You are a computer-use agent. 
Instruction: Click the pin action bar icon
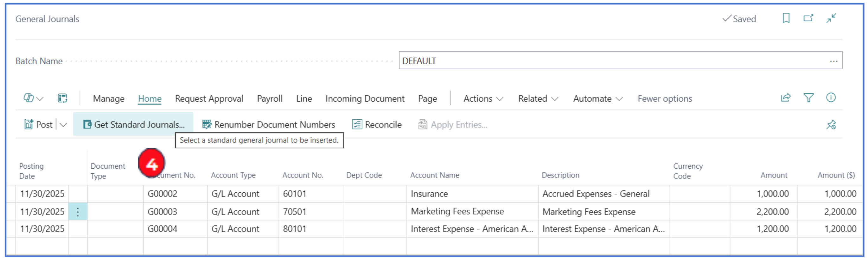[831, 125]
